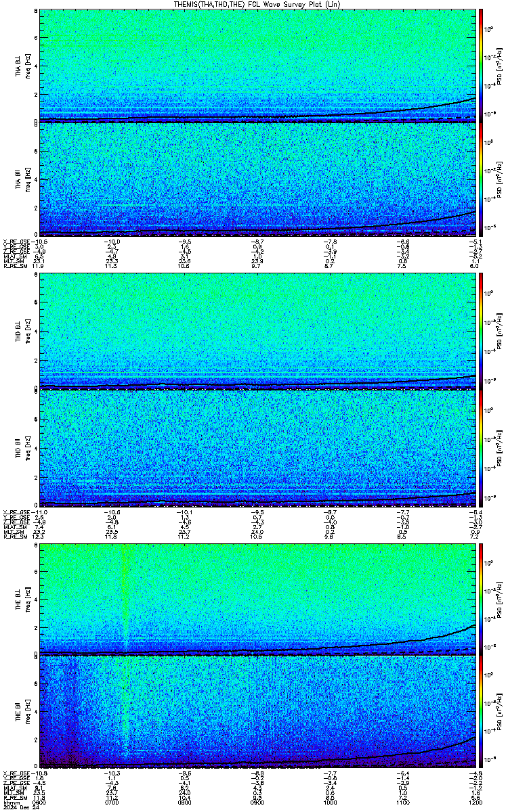The image size is (508, 812).
Task: Click THA X_RE_GSE value -5.1
Action: 475,241
